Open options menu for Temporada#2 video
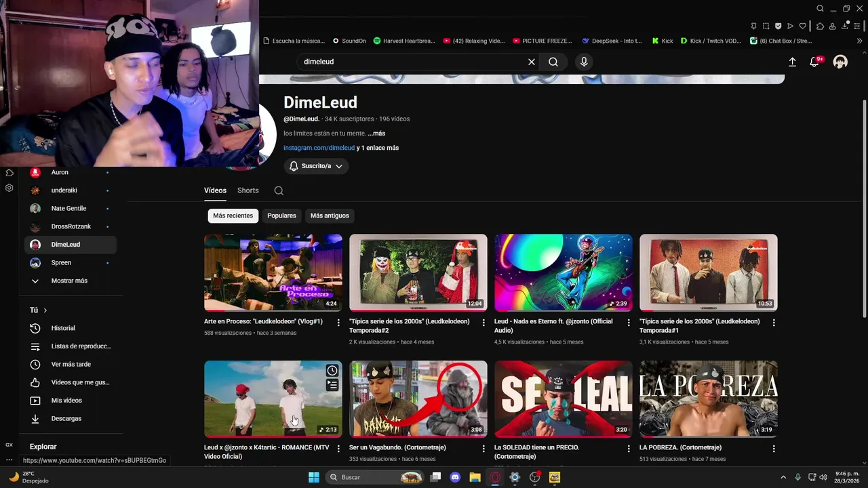Viewport: 868px width, 488px height. (484, 323)
